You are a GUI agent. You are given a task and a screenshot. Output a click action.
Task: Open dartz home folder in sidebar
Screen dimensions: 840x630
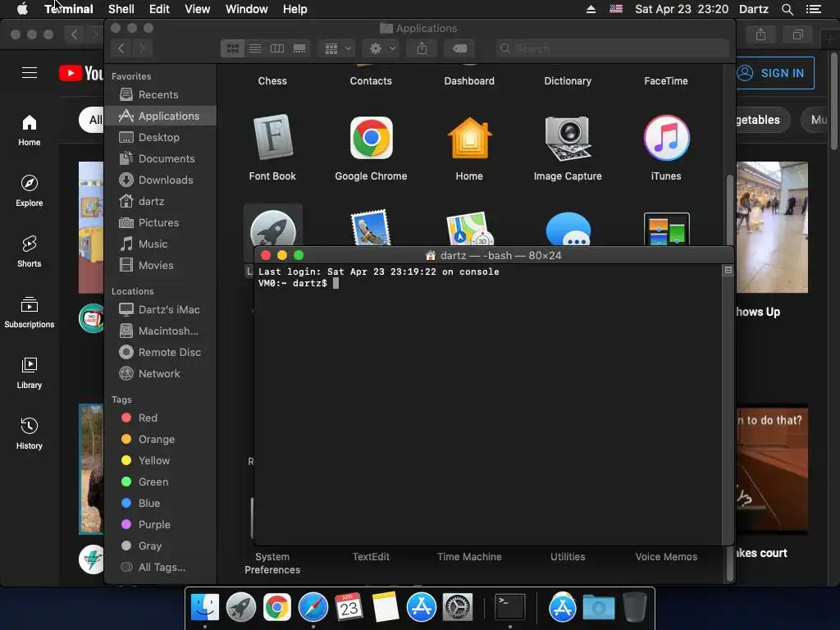point(160,202)
